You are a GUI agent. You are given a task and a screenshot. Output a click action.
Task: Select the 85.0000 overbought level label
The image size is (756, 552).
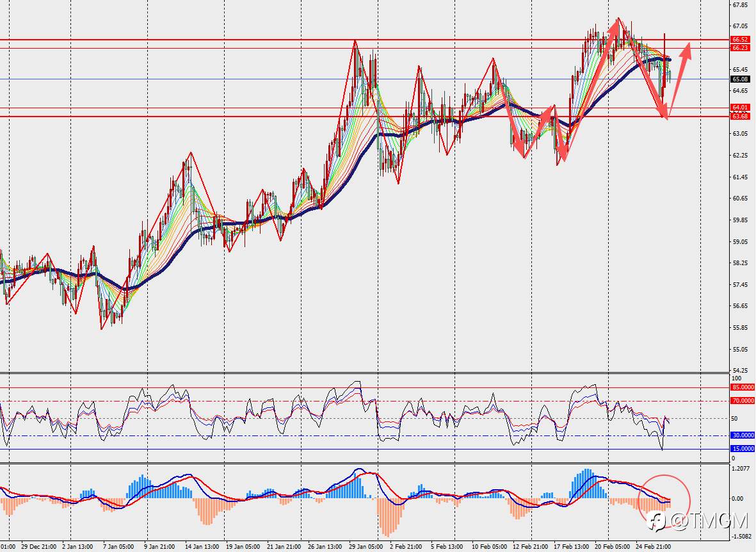[743, 387]
